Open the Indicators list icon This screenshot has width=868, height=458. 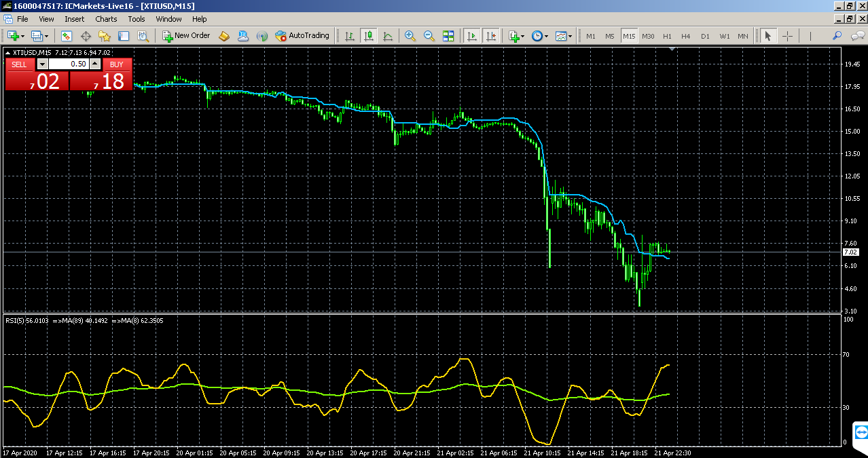[513, 36]
